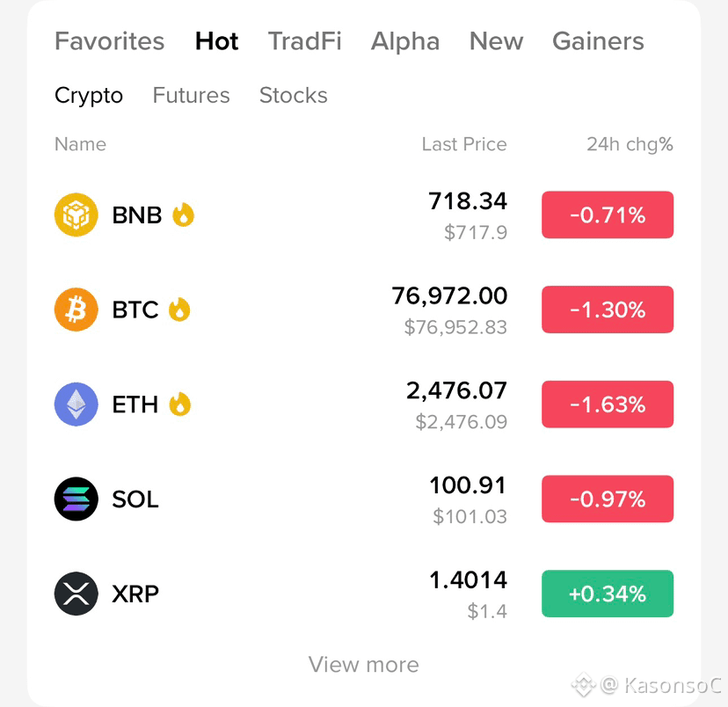Screen dimensions: 728x707
Task: Click the XRP logo icon
Action: coord(76,594)
